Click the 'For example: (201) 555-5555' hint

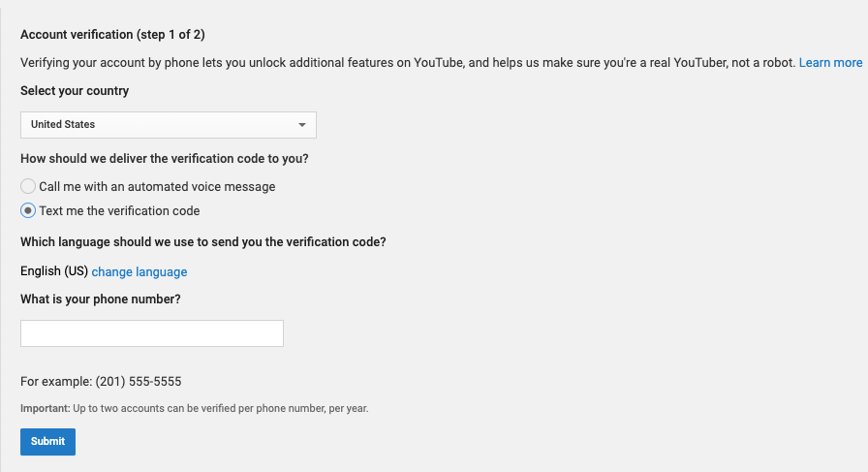(x=101, y=382)
